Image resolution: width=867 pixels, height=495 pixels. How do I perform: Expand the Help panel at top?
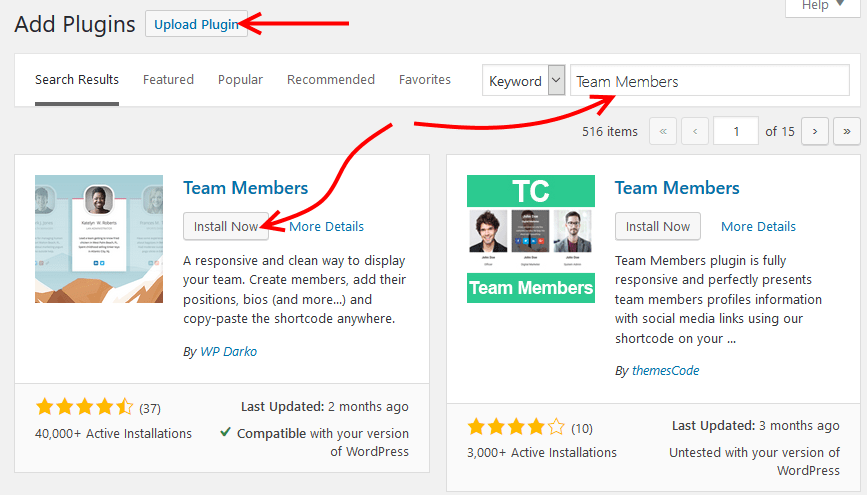(823, 6)
